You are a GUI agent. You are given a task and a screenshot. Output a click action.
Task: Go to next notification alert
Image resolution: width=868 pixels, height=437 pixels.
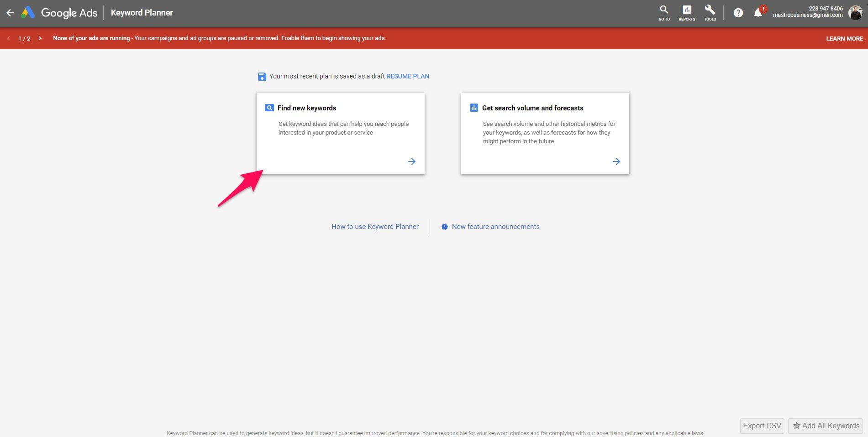(x=40, y=38)
